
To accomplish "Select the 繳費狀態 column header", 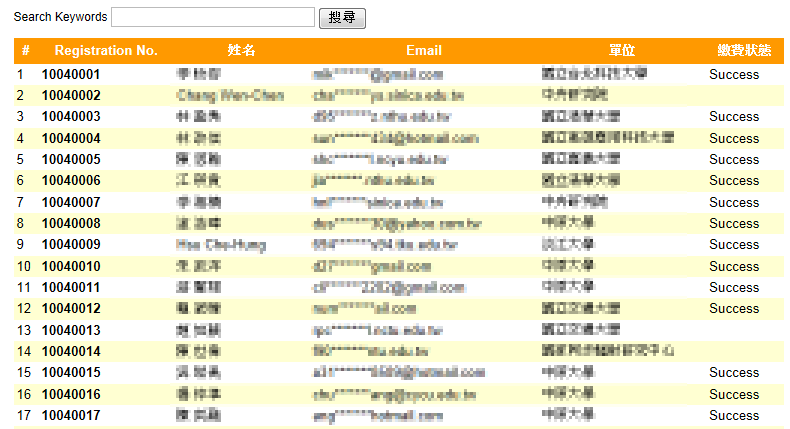I will (x=744, y=50).
